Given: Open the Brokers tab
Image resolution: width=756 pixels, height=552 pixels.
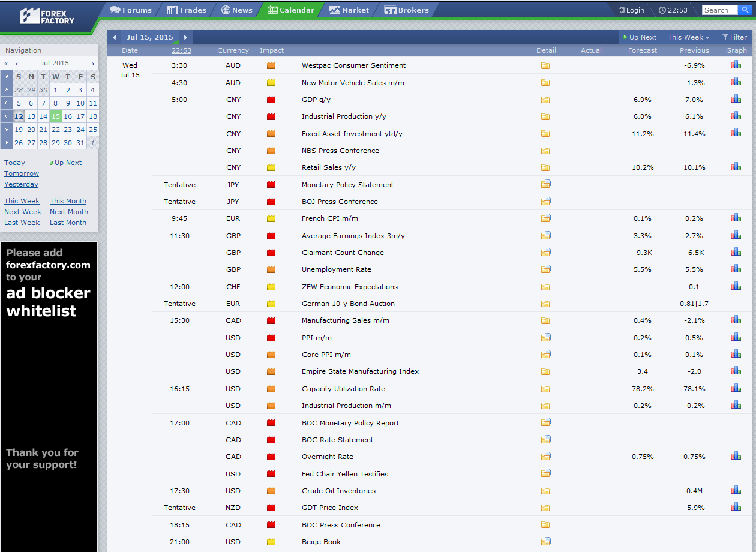Looking at the screenshot, I should 407,10.
